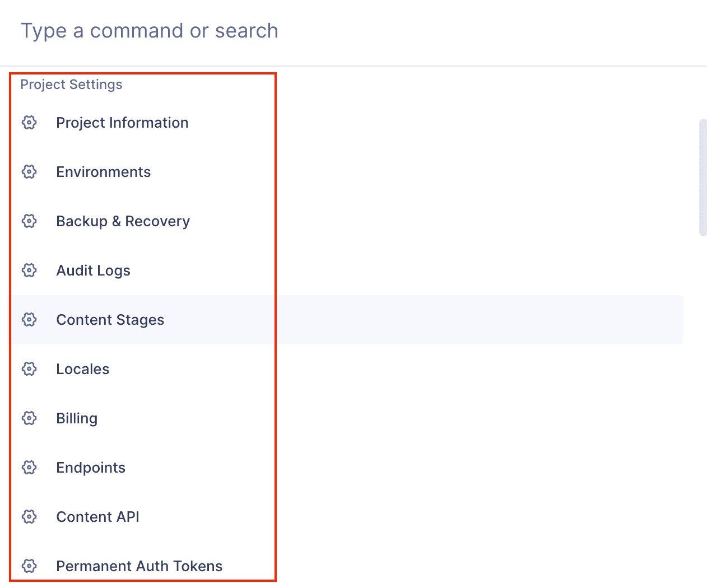This screenshot has height=588, width=707.
Task: Click the gear icon next to Billing
Action: (29, 418)
